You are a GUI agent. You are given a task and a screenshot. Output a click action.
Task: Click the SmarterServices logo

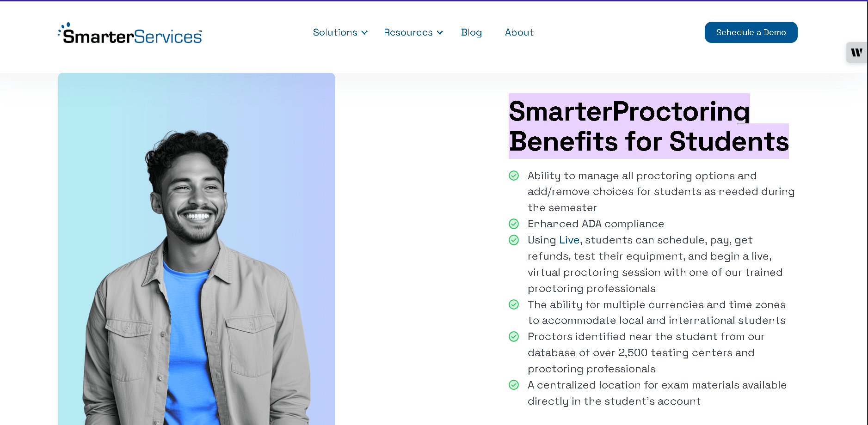point(130,34)
